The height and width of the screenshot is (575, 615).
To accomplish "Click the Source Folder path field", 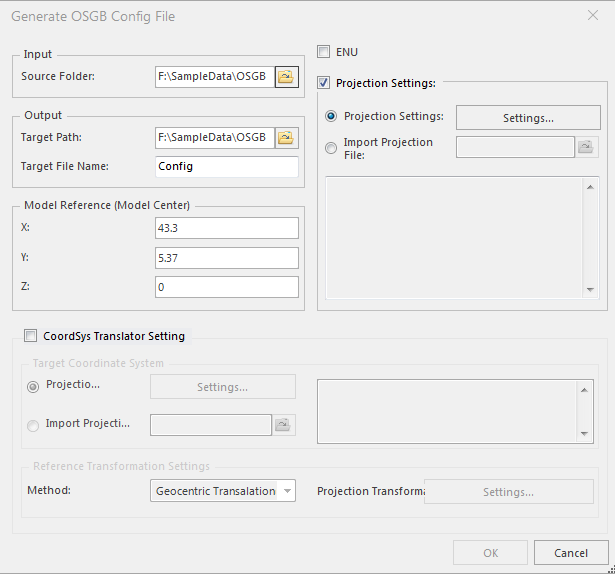I will pos(214,76).
